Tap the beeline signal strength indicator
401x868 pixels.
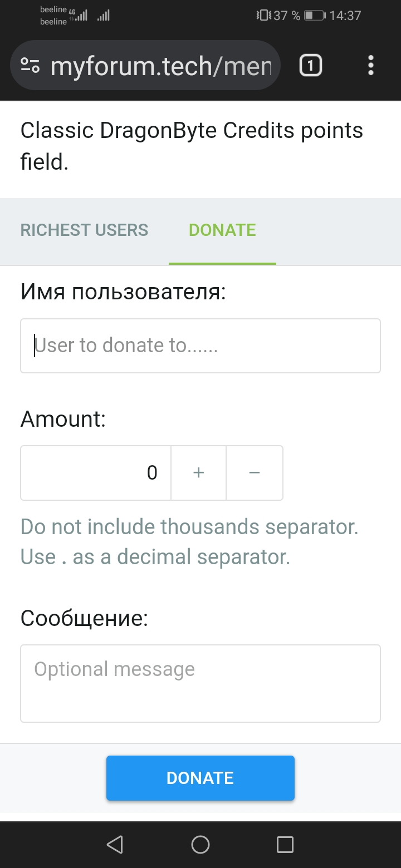81,16
